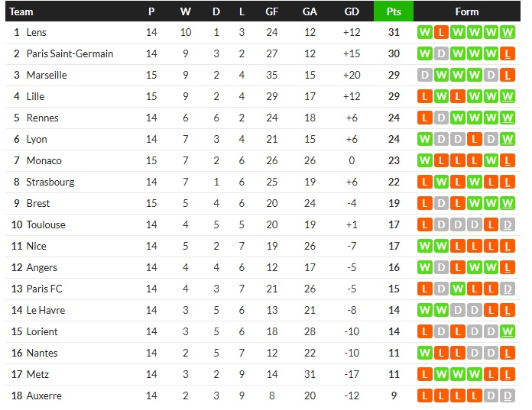Sort table by Pts column header

point(393,11)
